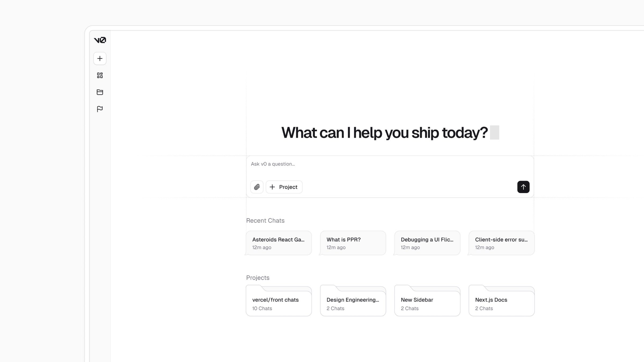Open the Client-side error chat card
The width and height of the screenshot is (644, 362).
coord(501,243)
